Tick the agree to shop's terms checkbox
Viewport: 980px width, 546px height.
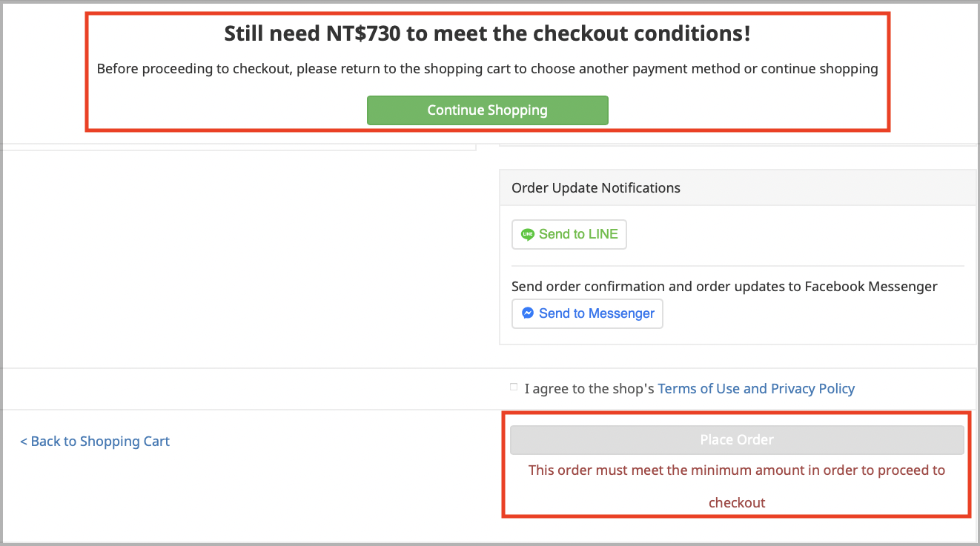coord(514,387)
